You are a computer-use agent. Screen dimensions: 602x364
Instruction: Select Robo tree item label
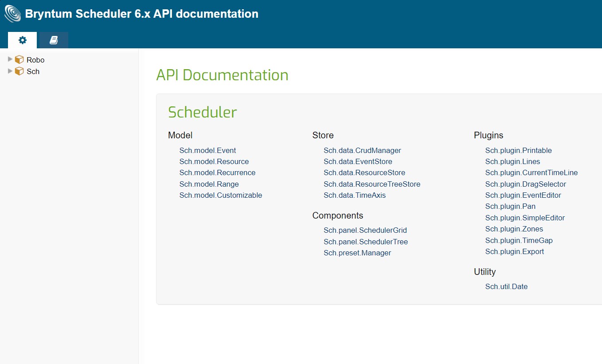pyautogui.click(x=35, y=60)
